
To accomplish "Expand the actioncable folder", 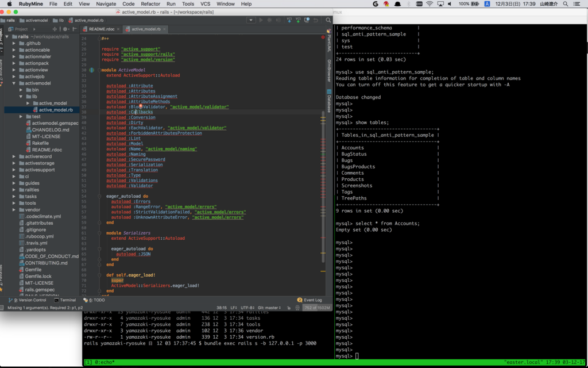I will (14, 50).
